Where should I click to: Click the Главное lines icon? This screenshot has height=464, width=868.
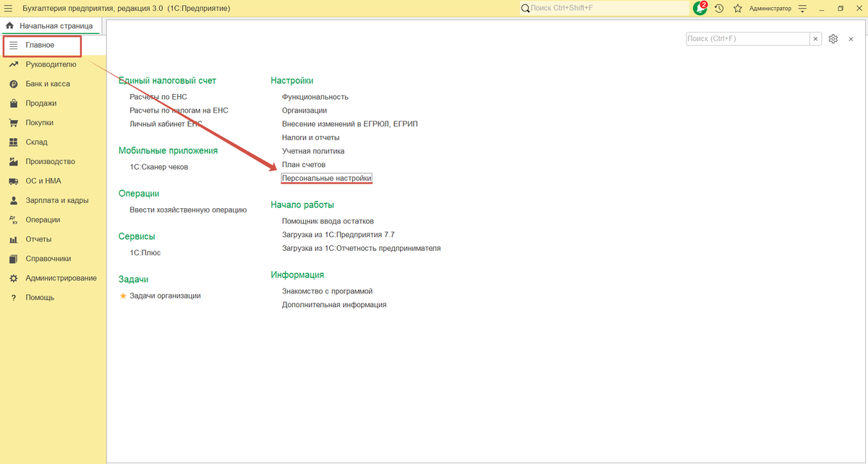[13, 46]
